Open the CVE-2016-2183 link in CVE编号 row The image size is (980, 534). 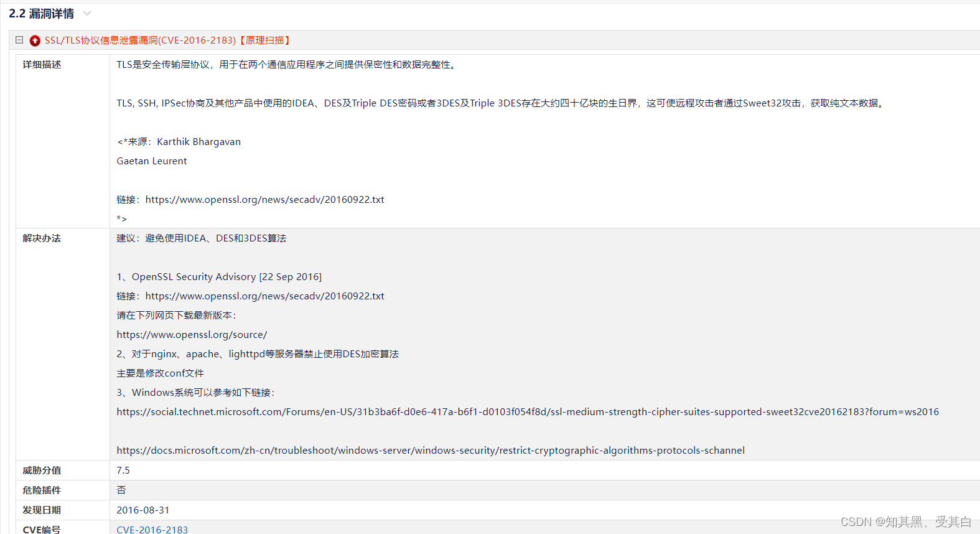pos(152,530)
